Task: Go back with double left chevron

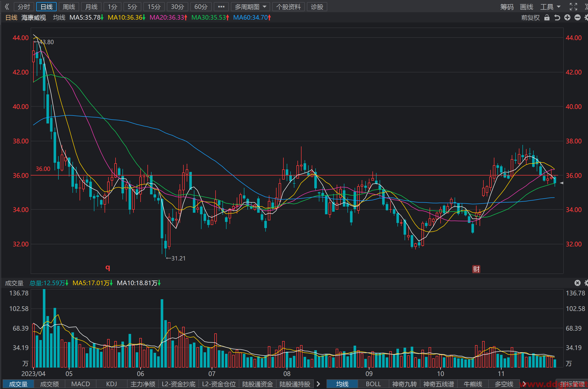Action: (x=7, y=7)
